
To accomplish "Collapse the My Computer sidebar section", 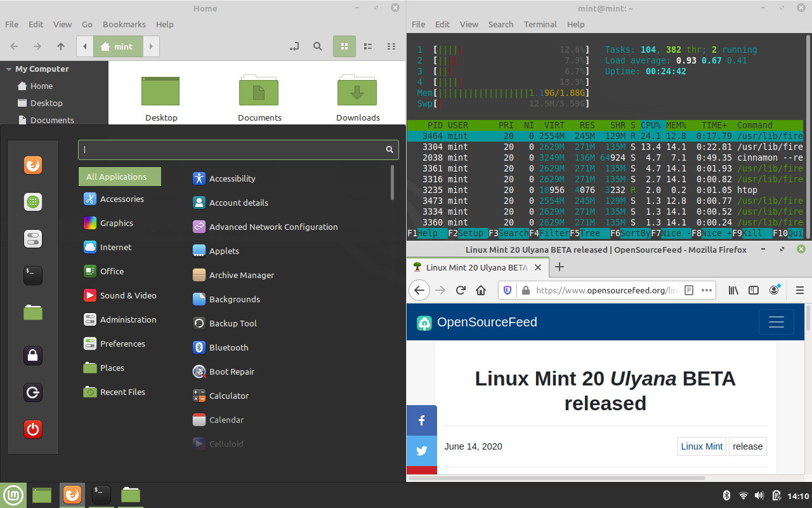I will (9, 69).
